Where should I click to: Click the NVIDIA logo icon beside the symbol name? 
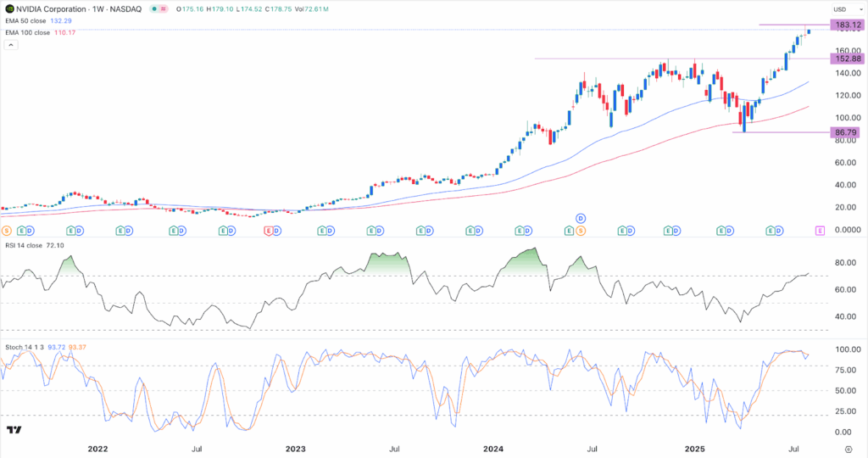pos(9,8)
